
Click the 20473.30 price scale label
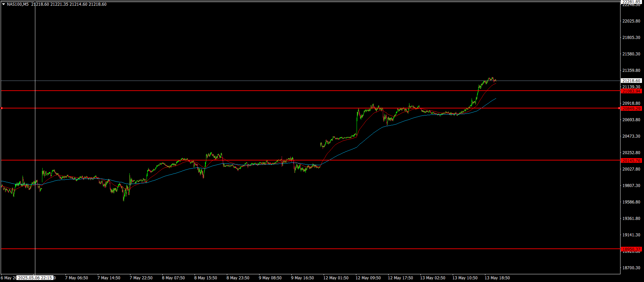(x=631, y=136)
